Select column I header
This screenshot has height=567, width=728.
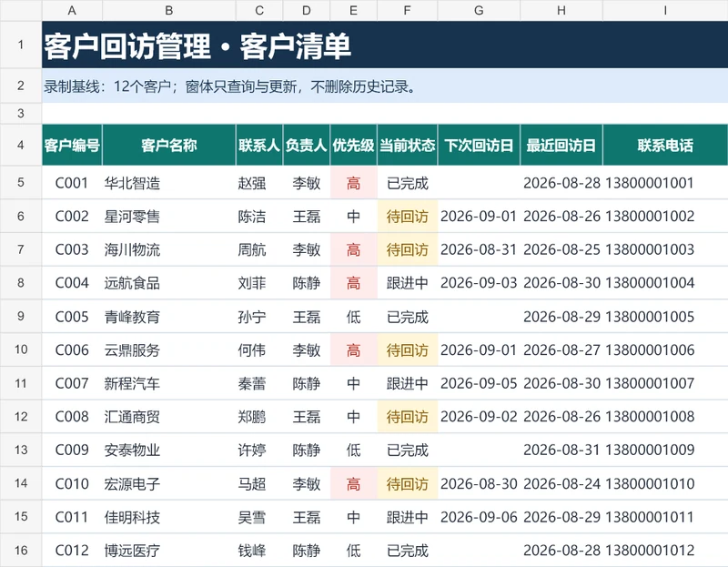point(665,10)
